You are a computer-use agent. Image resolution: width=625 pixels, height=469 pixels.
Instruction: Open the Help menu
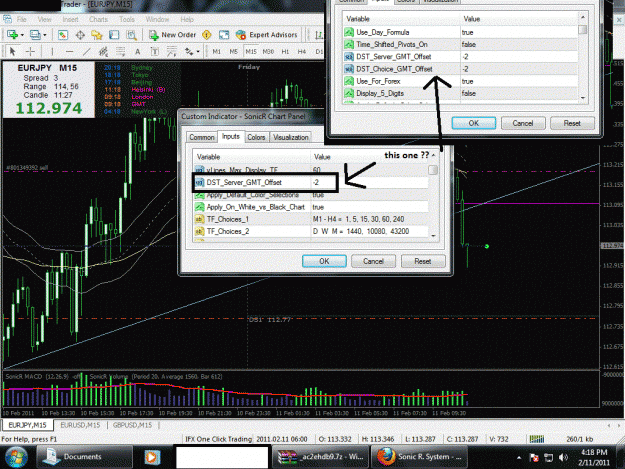point(187,19)
